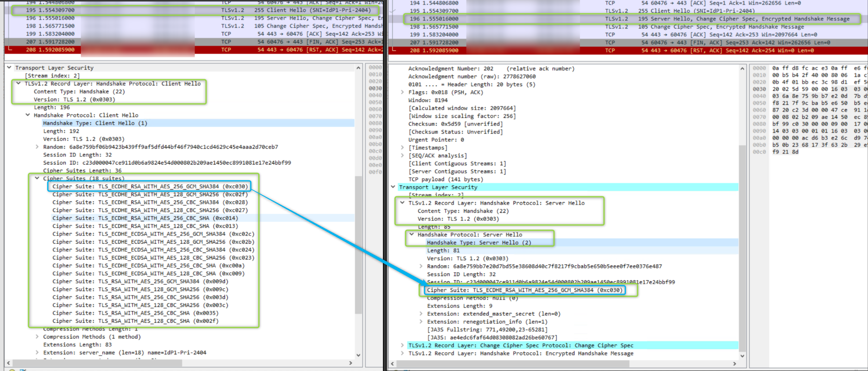Click right pane horizontal scroll right arrow
The width and height of the screenshot is (868, 371).
point(734,364)
